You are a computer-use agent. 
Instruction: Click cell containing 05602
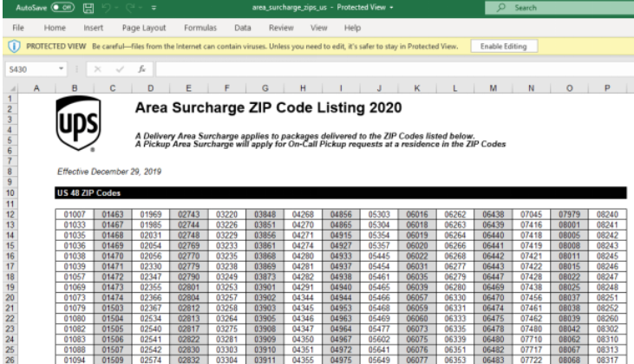point(379,340)
